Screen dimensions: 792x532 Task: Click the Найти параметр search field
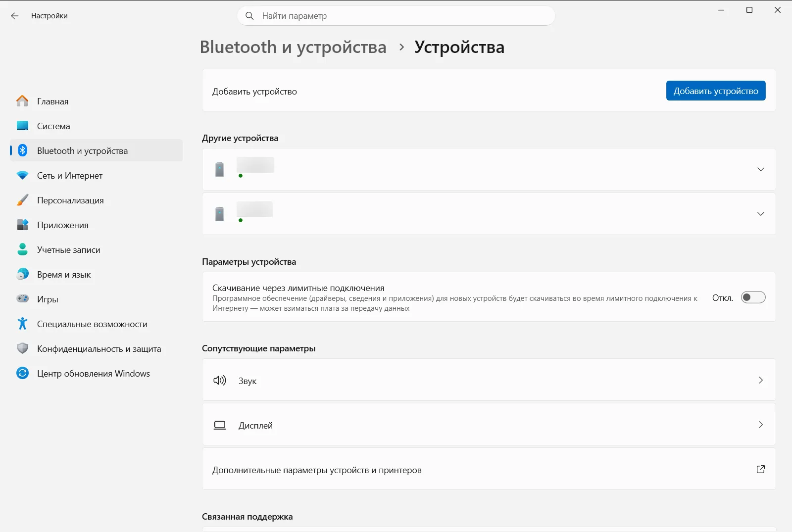396,16
